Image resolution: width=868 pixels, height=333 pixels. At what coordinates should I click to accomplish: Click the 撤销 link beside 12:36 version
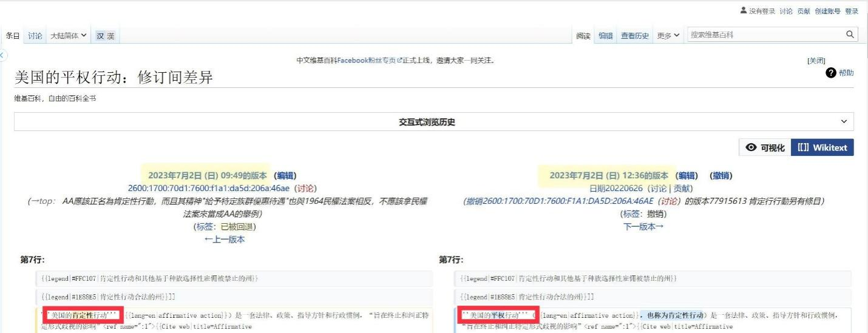click(x=721, y=176)
